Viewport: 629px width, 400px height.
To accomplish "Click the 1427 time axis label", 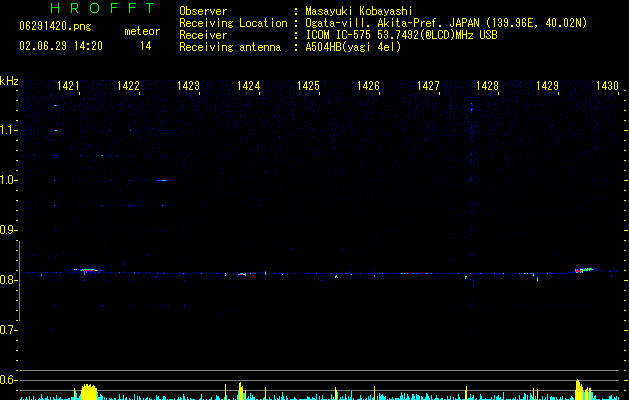I will point(428,86).
